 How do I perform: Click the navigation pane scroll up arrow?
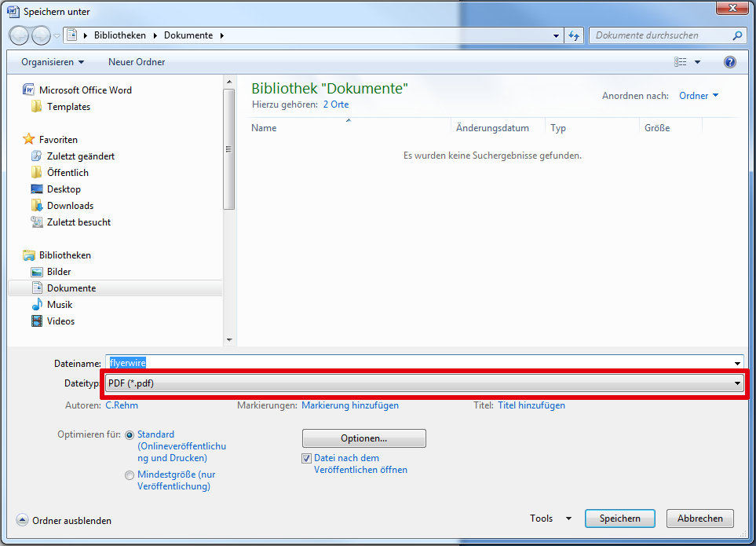pos(229,82)
